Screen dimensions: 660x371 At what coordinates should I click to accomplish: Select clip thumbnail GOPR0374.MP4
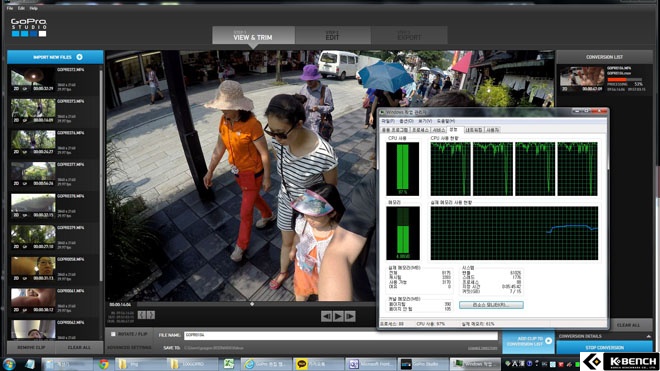click(x=33, y=142)
